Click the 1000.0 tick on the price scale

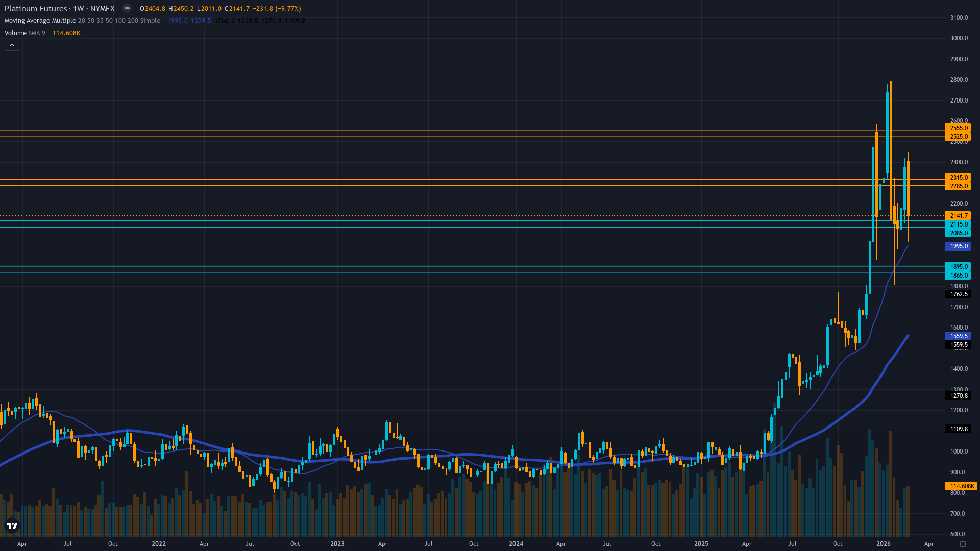tap(959, 452)
